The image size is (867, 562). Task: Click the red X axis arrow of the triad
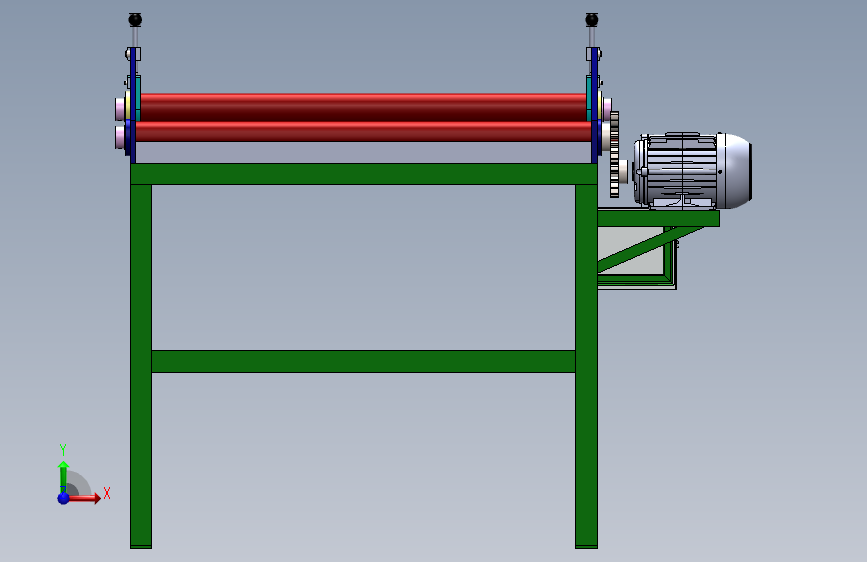coord(83,498)
